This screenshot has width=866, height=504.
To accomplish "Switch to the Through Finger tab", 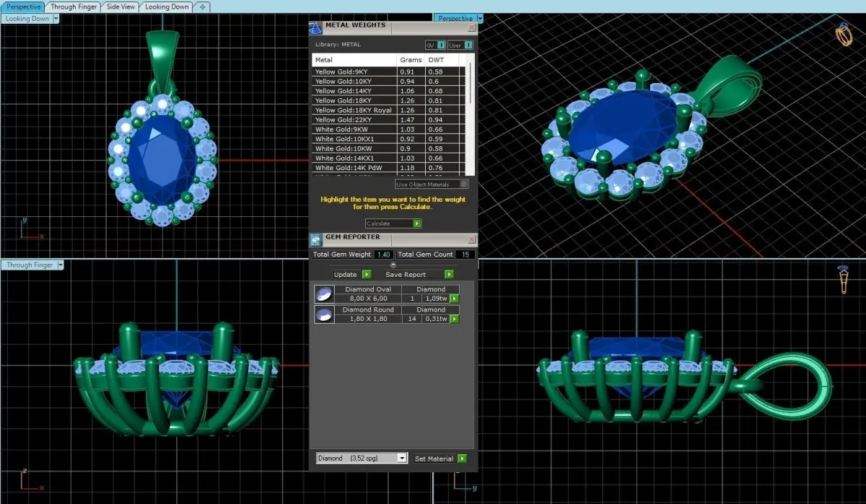I will click(73, 6).
